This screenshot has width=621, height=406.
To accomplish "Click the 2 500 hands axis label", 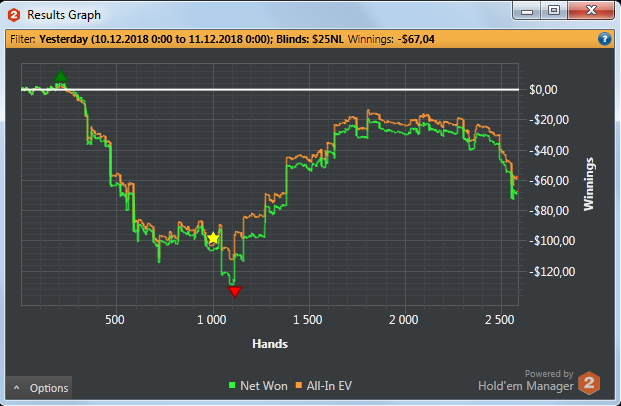I will pos(499,320).
